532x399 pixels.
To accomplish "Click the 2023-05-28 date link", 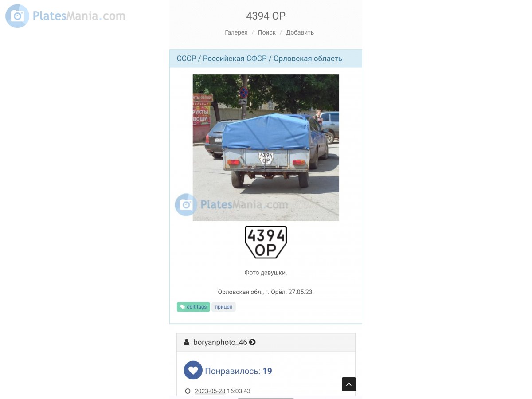I will coord(210,391).
